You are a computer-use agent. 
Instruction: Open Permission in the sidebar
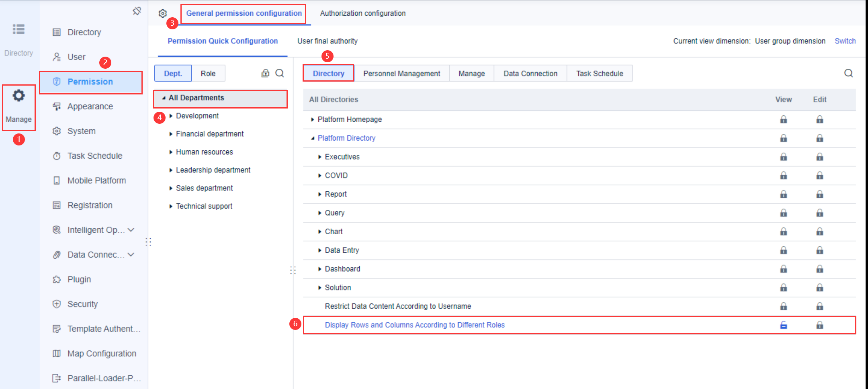(91, 82)
